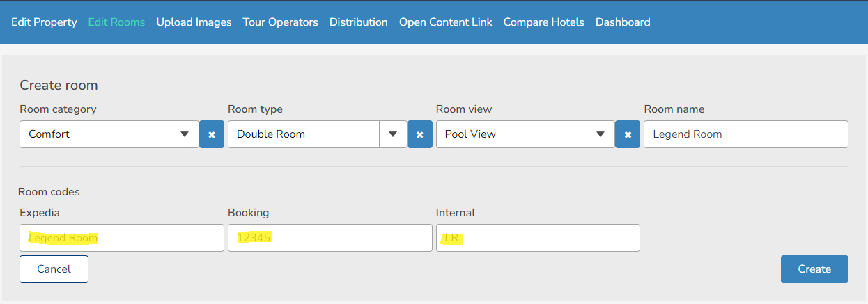Select the Distribution tab
This screenshot has width=868, height=304.
358,22
